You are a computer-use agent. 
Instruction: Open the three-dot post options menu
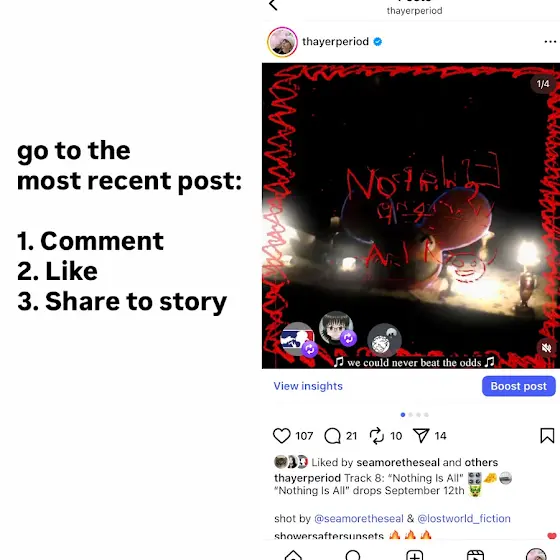tap(550, 42)
